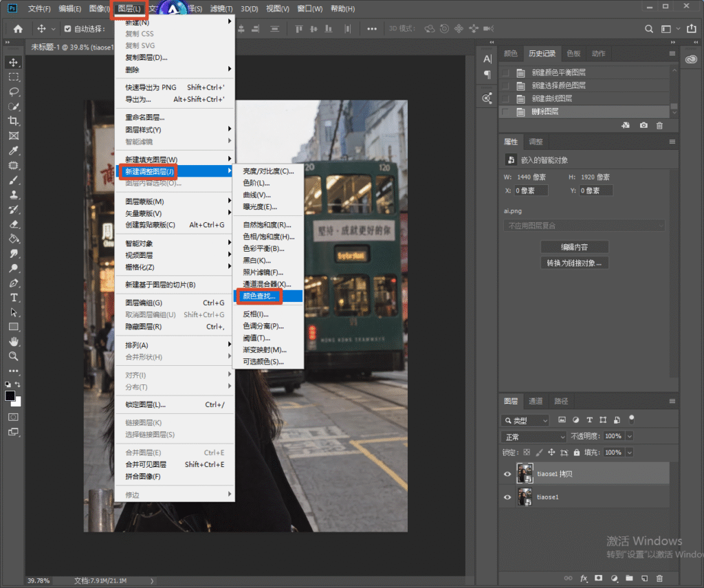Click the Home icon in options bar
This screenshot has width=704, height=588.
18,29
